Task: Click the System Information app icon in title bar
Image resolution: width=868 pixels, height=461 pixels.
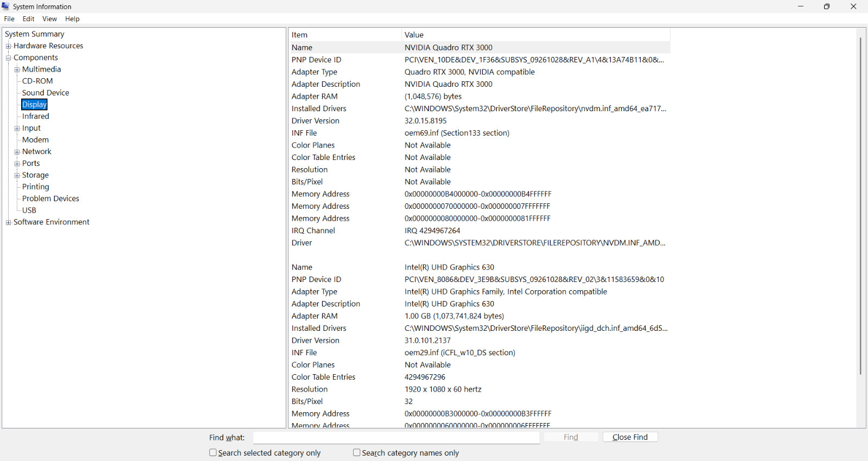Action: [x=5, y=7]
